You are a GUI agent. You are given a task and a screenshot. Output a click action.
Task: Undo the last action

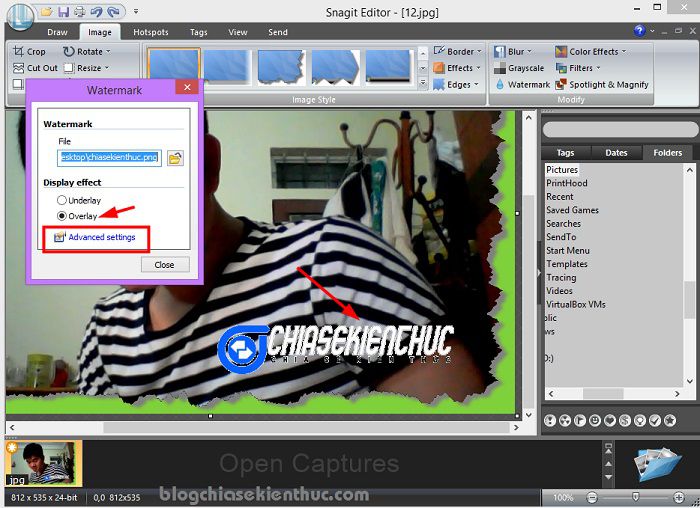pos(96,12)
